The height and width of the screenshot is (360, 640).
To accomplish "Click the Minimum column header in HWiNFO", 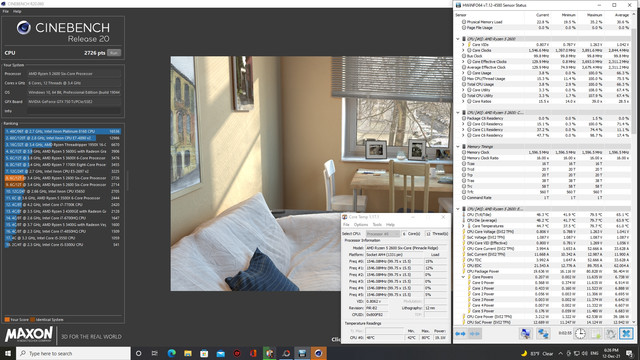I will coord(568,15).
